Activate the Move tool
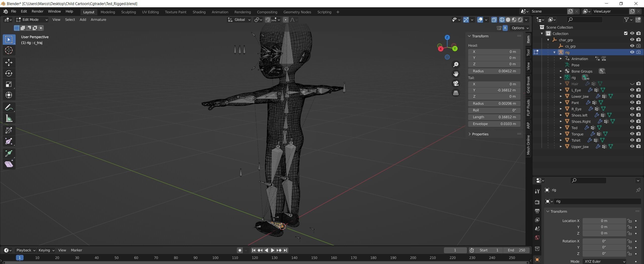Viewport: 644px width, 264px height. point(9,63)
